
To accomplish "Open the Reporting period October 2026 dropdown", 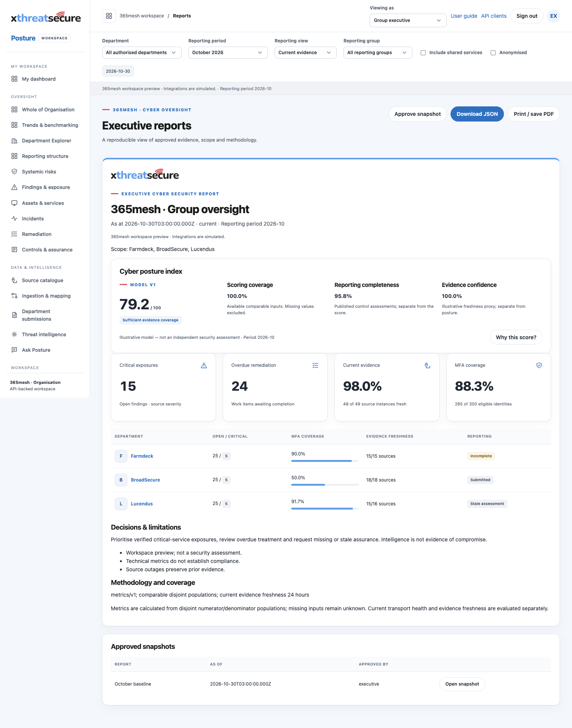I will [x=228, y=53].
